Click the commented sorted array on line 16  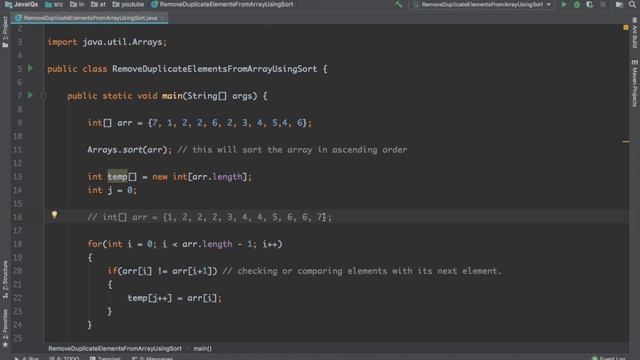pos(210,217)
